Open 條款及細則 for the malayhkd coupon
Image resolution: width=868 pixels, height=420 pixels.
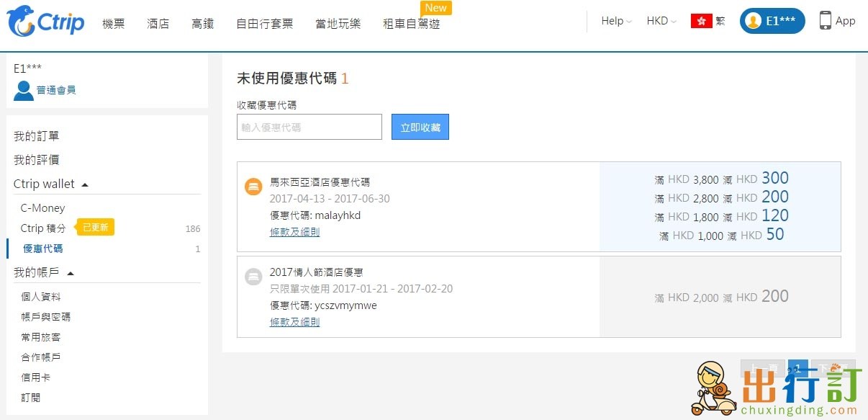tap(294, 232)
